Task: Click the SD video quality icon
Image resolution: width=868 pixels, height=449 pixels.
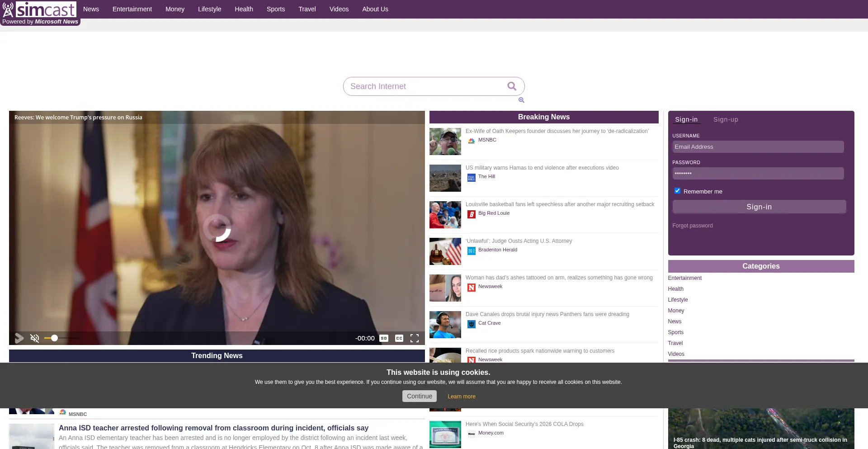Action: pyautogui.click(x=384, y=338)
